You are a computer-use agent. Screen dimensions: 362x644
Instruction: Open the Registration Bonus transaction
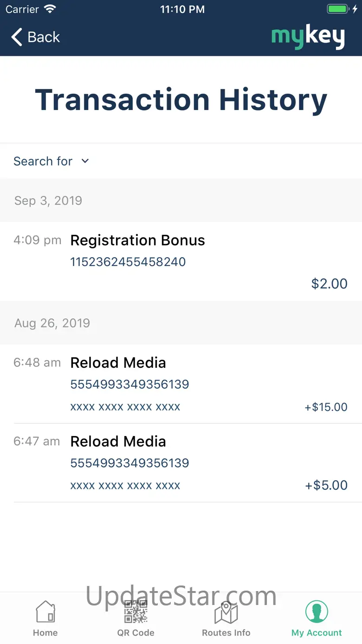coord(181,261)
